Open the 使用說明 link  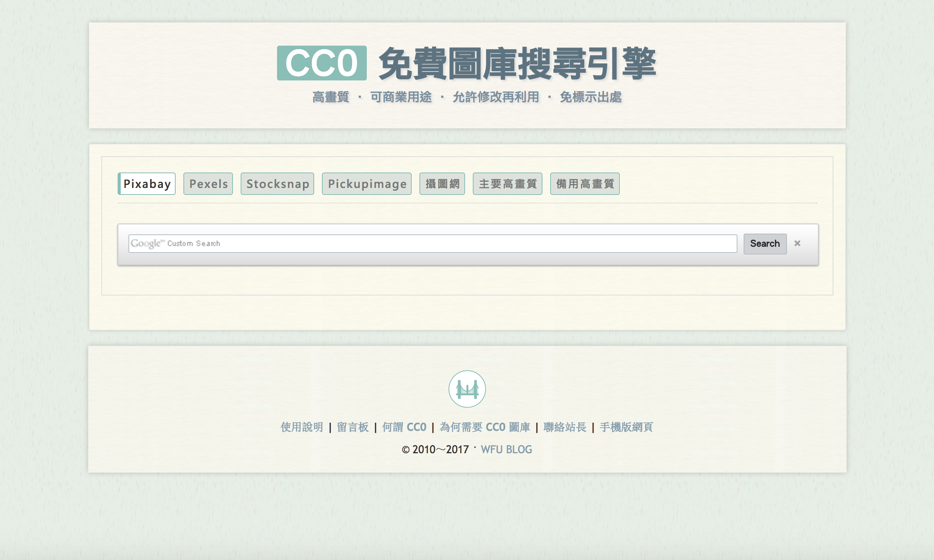(302, 427)
